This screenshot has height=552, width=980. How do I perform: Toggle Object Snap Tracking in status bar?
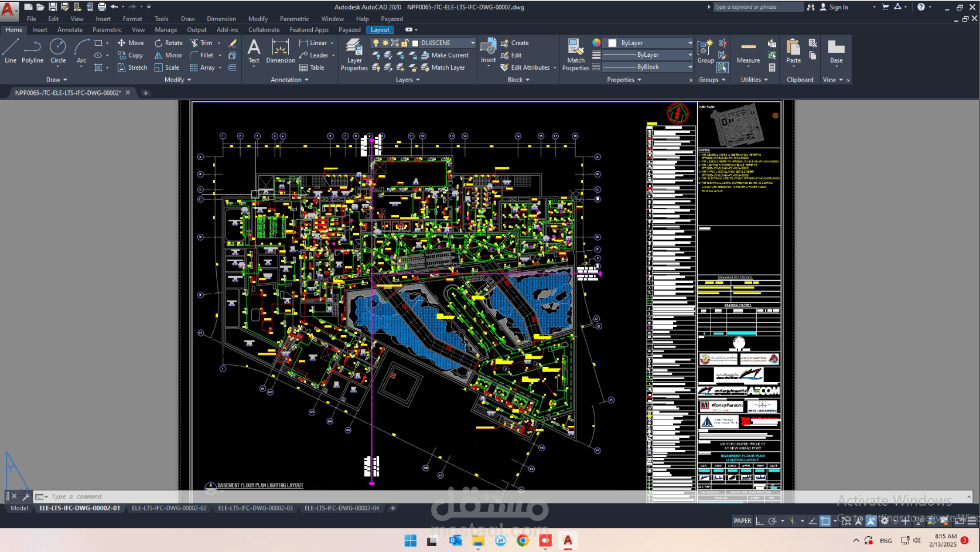click(x=812, y=520)
